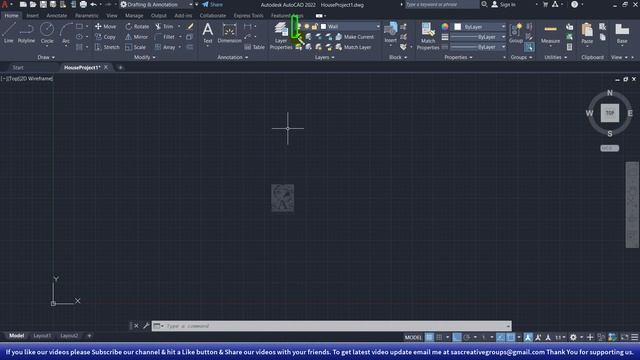
Task: Activate the Circle tool
Action: tap(47, 33)
